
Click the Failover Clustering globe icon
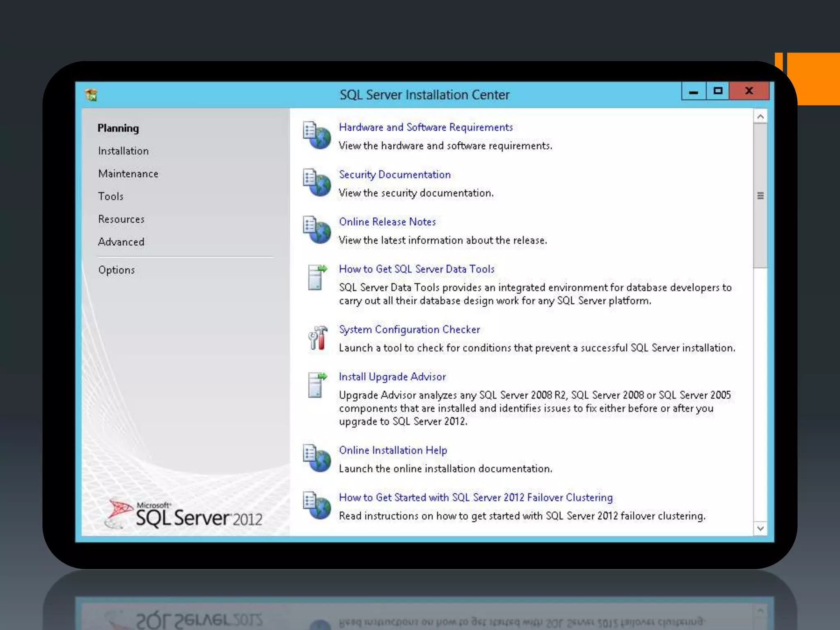317,506
